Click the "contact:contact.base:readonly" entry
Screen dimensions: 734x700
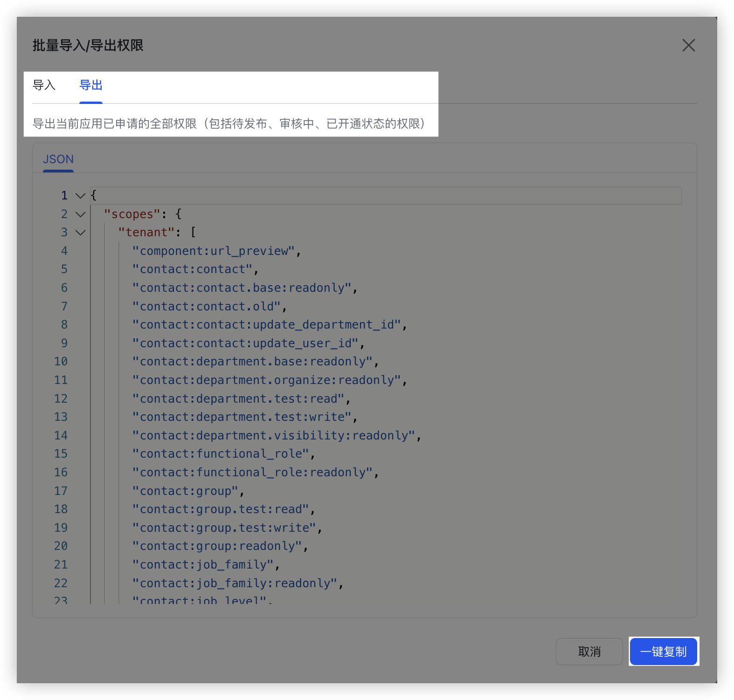pyautogui.click(x=242, y=288)
